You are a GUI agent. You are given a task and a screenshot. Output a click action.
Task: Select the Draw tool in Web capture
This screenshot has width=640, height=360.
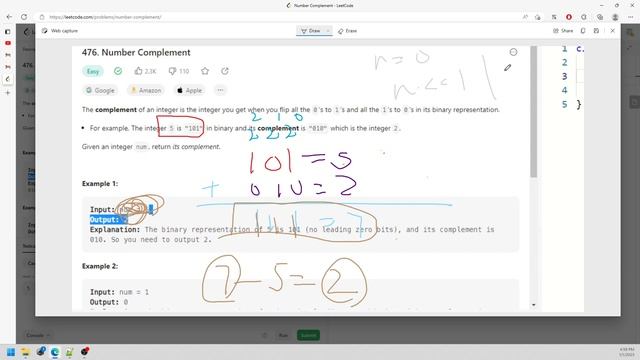pos(310,31)
